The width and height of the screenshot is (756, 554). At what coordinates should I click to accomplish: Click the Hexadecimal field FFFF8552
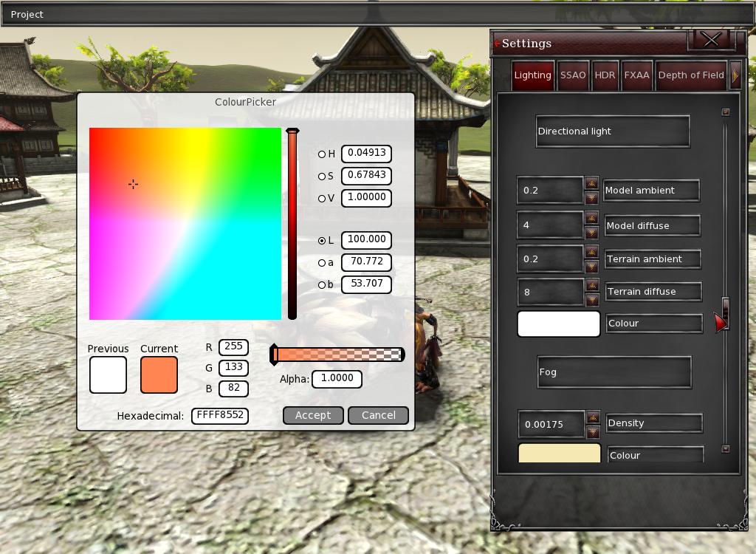220,415
